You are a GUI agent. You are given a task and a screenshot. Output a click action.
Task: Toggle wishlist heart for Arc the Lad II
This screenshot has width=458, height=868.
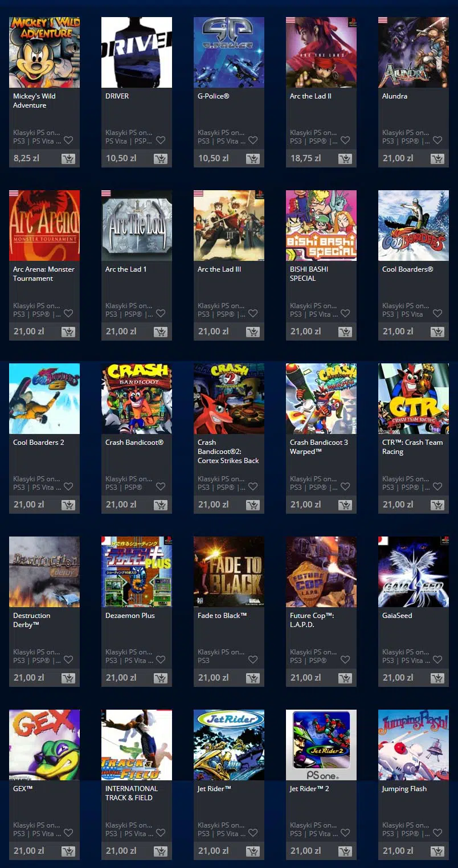pyautogui.click(x=345, y=140)
